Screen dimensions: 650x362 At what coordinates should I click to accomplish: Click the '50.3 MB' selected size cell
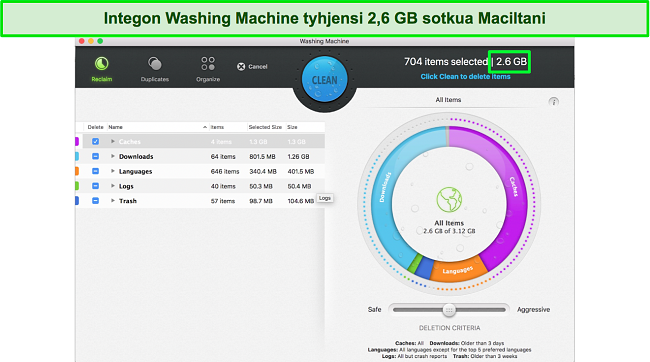coord(261,186)
